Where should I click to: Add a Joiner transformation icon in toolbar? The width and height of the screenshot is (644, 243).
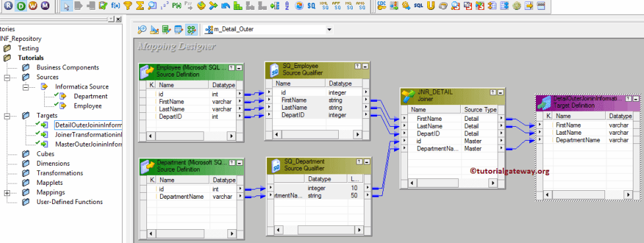(213, 6)
